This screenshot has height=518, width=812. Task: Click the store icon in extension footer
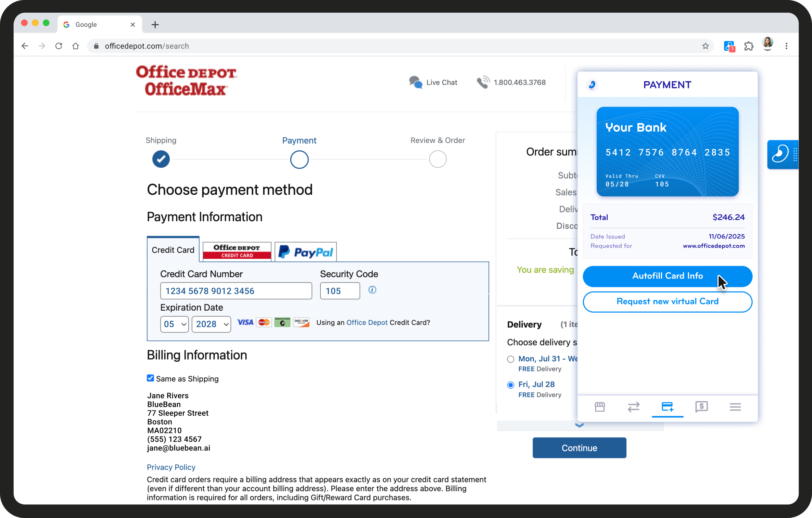tap(600, 407)
